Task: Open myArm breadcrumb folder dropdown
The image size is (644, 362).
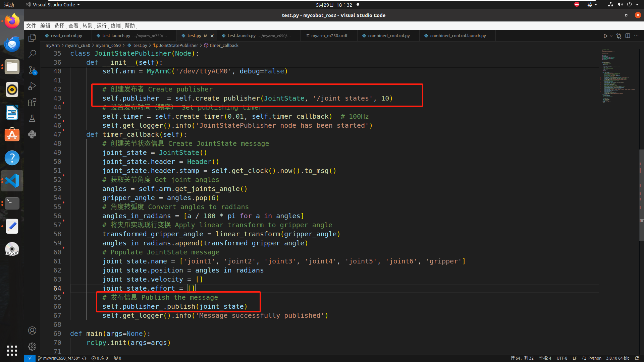Action: (53, 45)
